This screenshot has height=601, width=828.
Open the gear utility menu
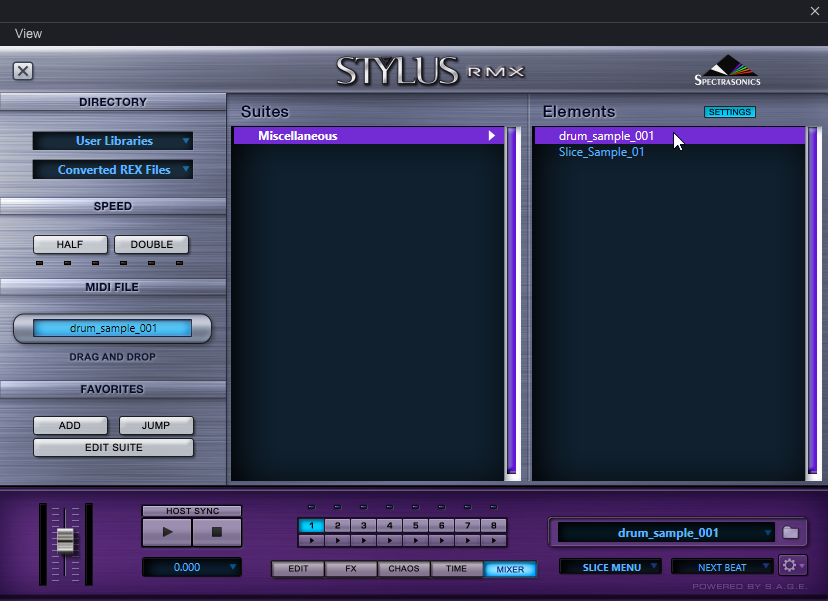point(792,566)
